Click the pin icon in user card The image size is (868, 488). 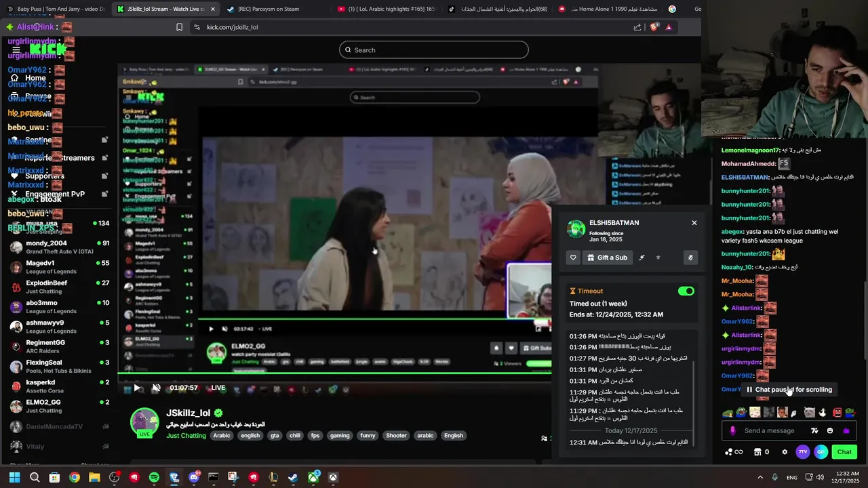642,258
